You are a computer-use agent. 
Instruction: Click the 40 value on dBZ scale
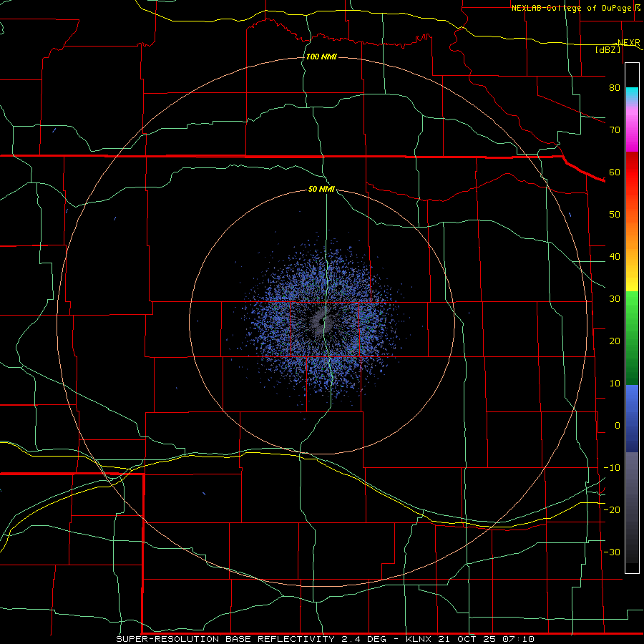615,257
